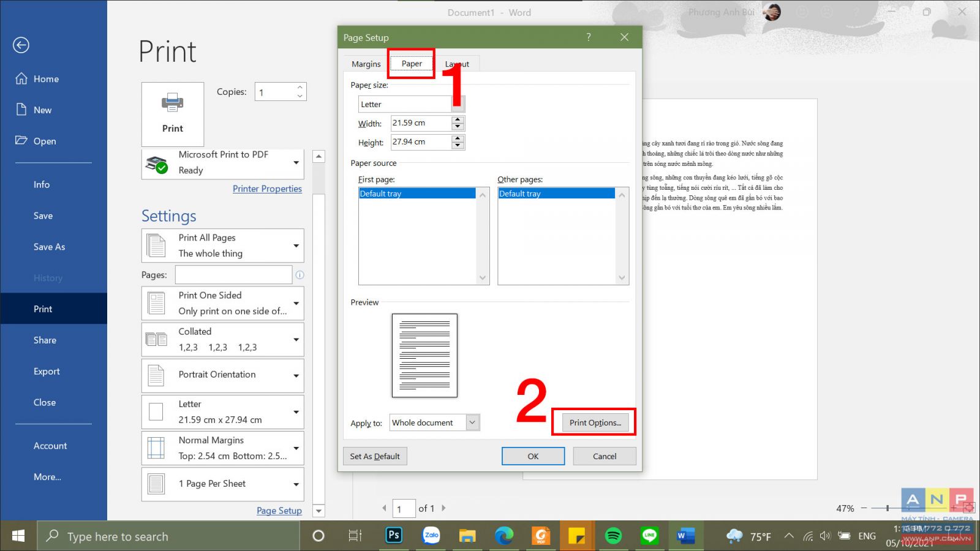Viewport: 980px width, 551px height.
Task: Open File Explorer from the taskbar
Action: [467, 536]
